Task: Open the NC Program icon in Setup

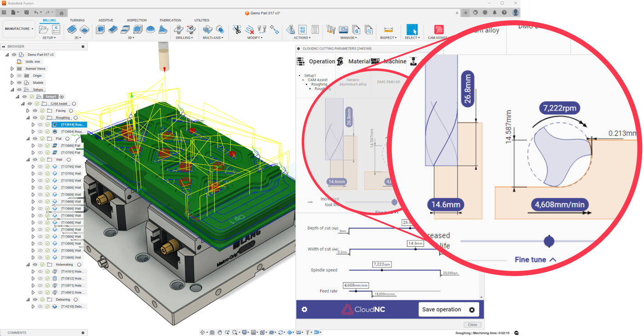Action: point(56,29)
